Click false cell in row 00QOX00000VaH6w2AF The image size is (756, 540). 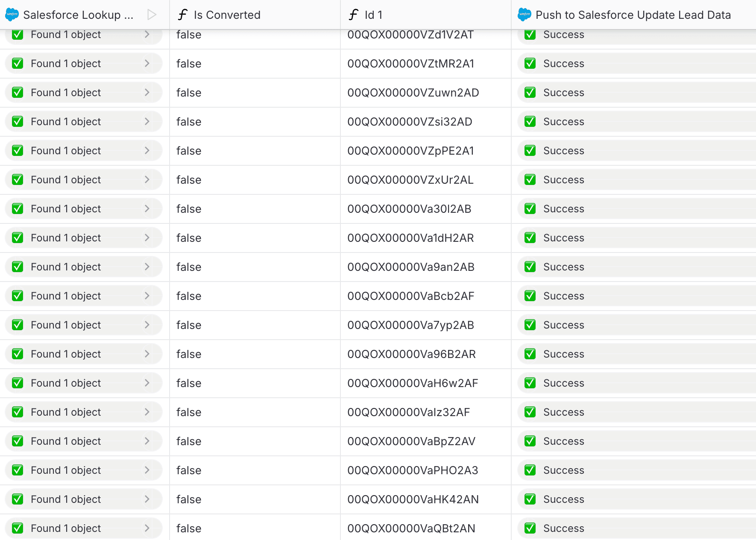click(x=255, y=383)
